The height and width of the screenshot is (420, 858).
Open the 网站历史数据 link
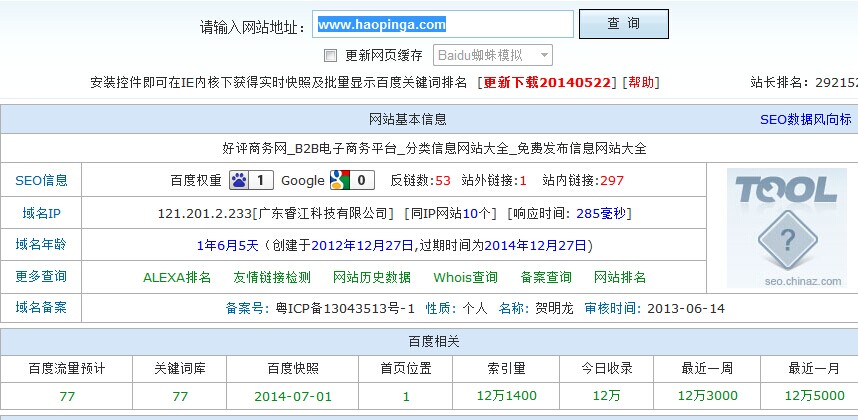click(372, 277)
